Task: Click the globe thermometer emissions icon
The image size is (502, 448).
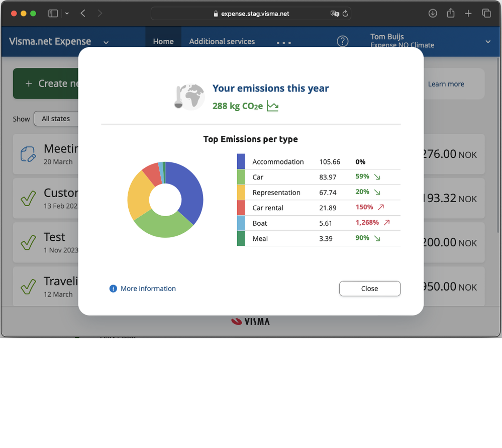Action: tap(189, 97)
